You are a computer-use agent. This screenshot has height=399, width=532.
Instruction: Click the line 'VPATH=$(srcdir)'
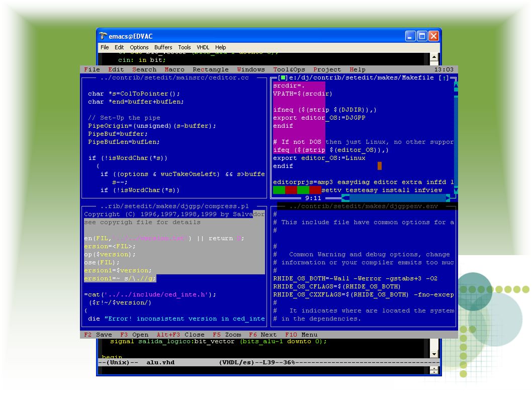click(x=303, y=94)
